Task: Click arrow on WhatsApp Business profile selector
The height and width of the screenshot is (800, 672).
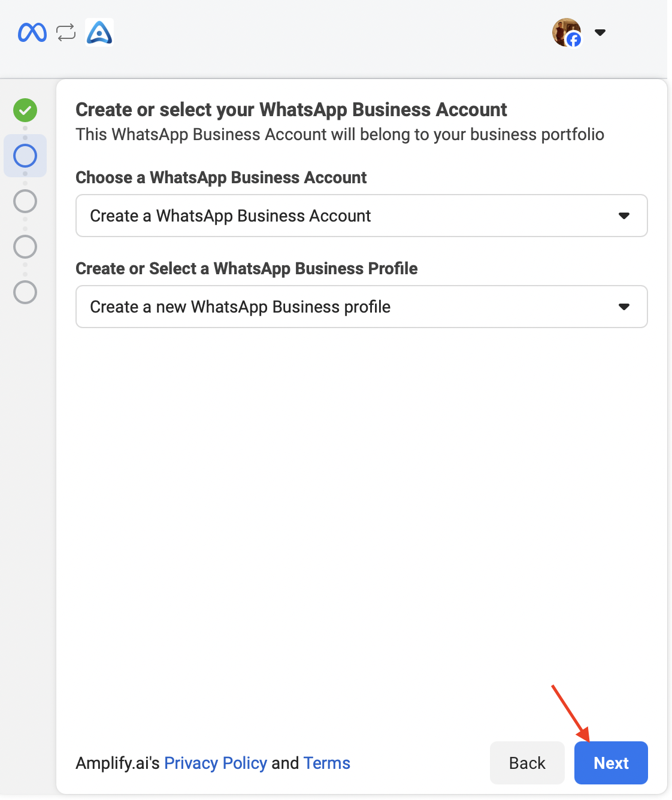Action: [x=624, y=307]
